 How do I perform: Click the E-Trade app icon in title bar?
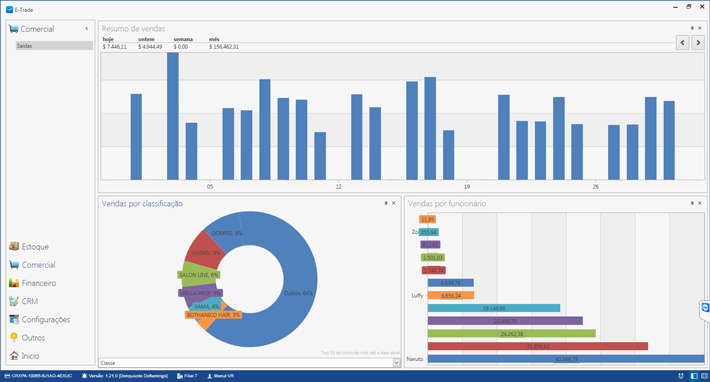pos(9,9)
